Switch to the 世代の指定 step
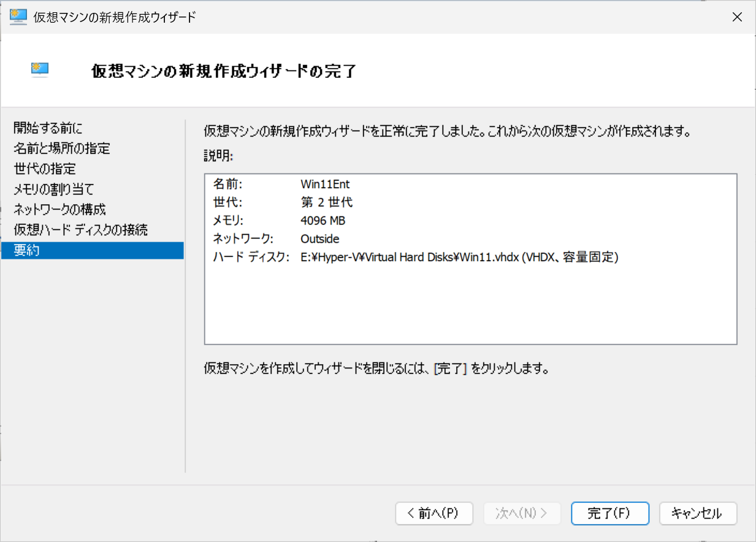The width and height of the screenshot is (756, 542). click(45, 169)
